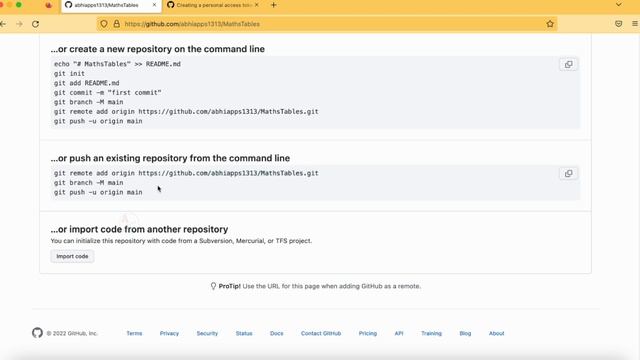Open the Security footer link
640x360 pixels.
[207, 333]
